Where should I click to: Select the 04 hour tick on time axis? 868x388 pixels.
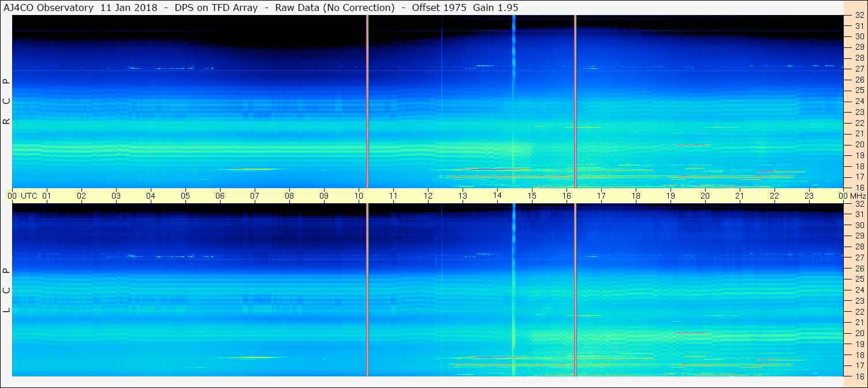pyautogui.click(x=151, y=196)
